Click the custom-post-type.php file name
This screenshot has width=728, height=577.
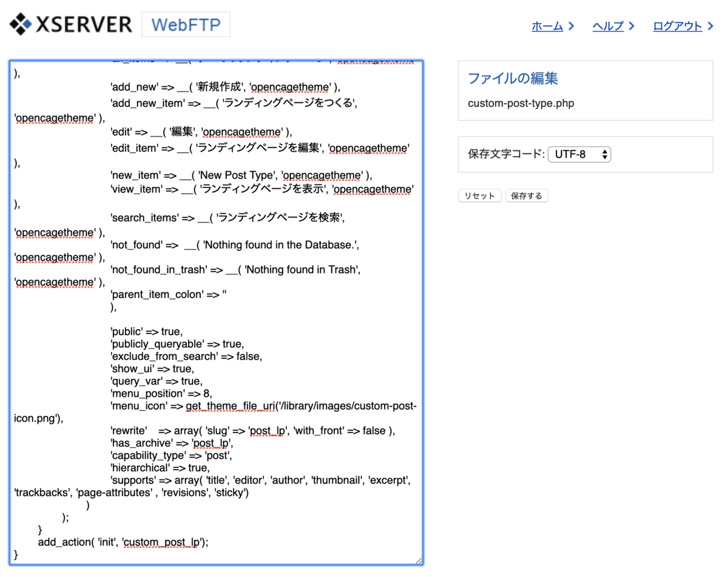tap(521, 103)
